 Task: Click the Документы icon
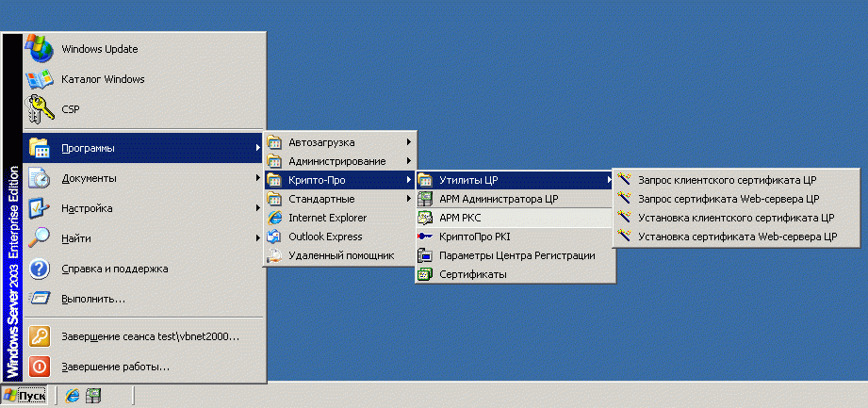coord(40,178)
